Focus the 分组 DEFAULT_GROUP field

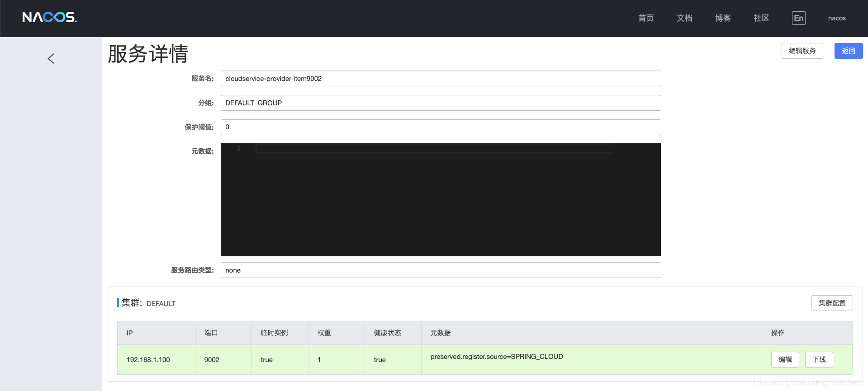point(441,103)
